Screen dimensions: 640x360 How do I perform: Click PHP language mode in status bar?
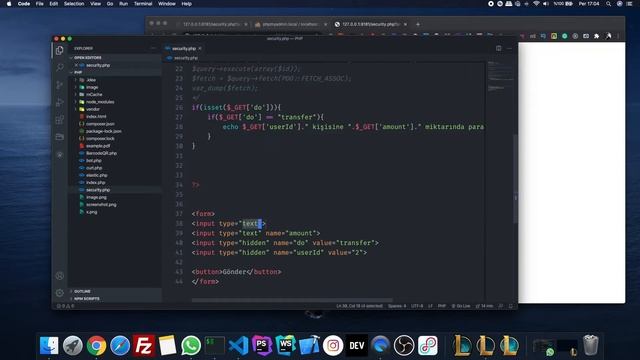pyautogui.click(x=442, y=306)
